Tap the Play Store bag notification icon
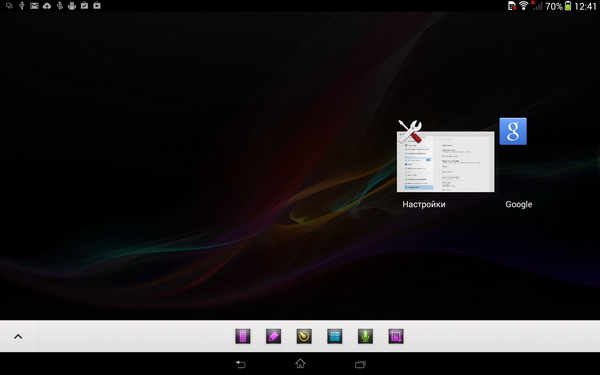The width and height of the screenshot is (600, 375). click(97, 5)
